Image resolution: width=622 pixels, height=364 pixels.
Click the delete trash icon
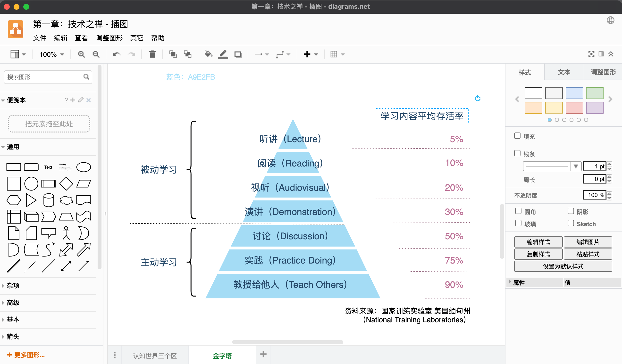152,54
